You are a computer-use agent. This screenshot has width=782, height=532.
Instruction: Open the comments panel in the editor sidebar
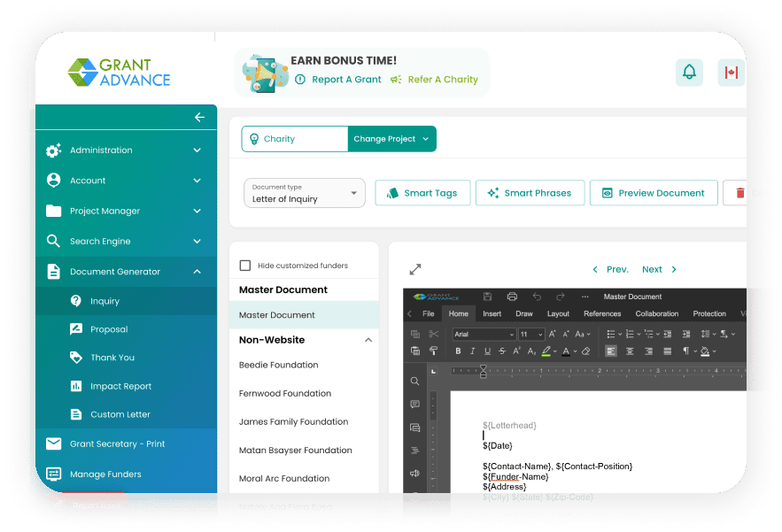414,405
